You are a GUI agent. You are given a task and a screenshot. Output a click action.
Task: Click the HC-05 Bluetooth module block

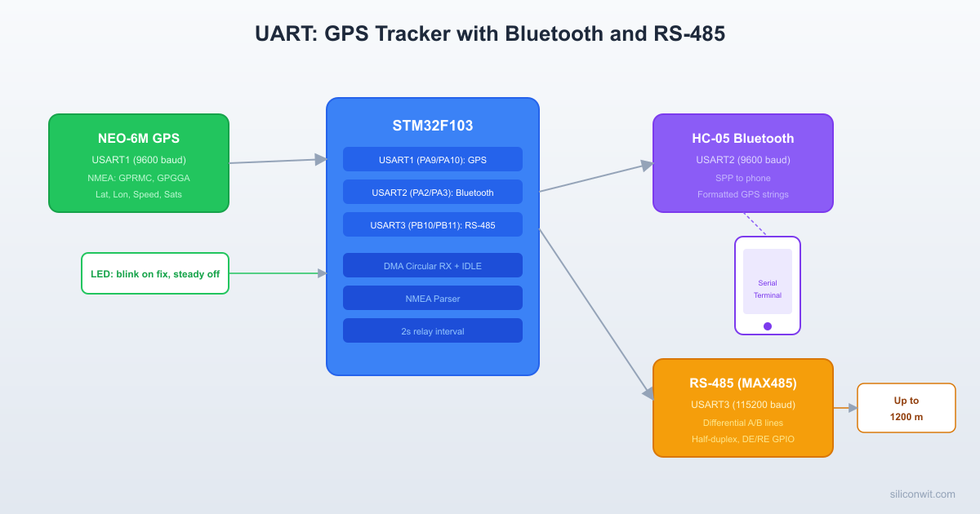click(742, 162)
